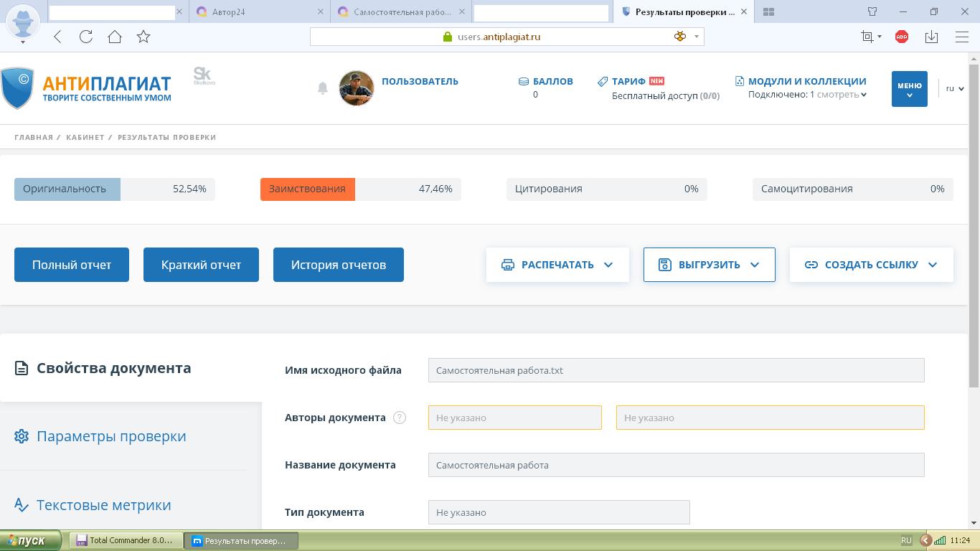Click the Antiplagiat shield logo
The width and height of the screenshot is (980, 551).
pyautogui.click(x=17, y=88)
